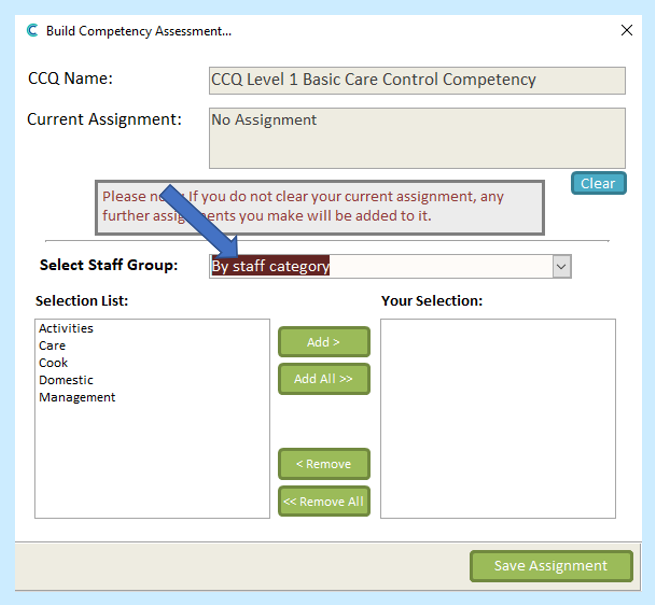655x605 pixels.
Task: Choose Cook from the Selection List
Action: (54, 362)
